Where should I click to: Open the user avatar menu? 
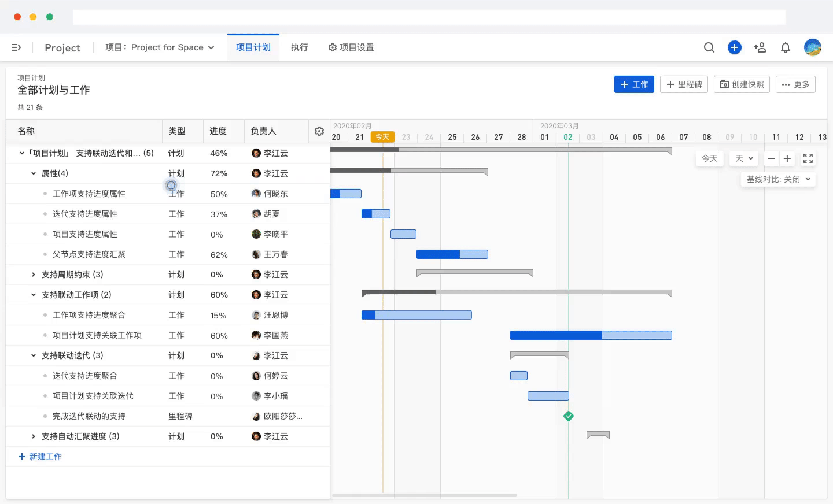813,47
